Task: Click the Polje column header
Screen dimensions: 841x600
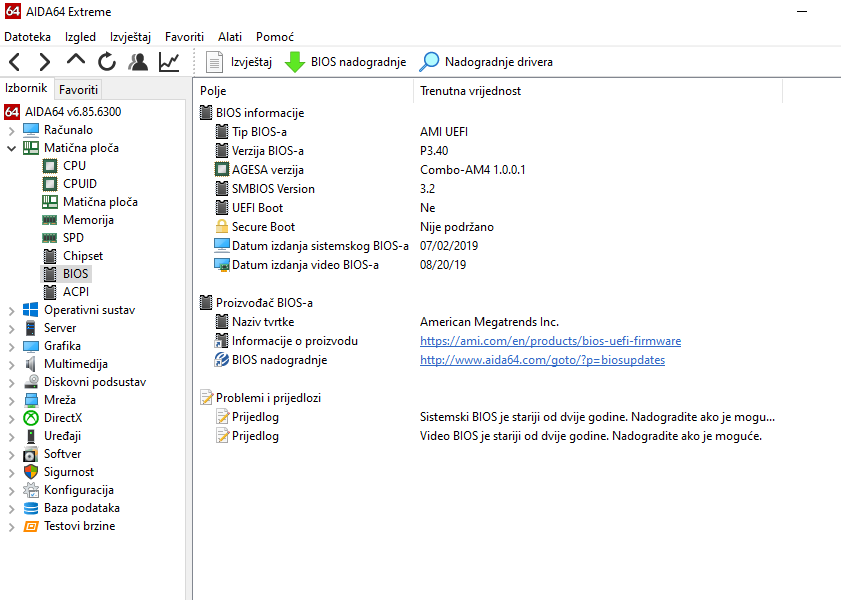Action: [304, 91]
